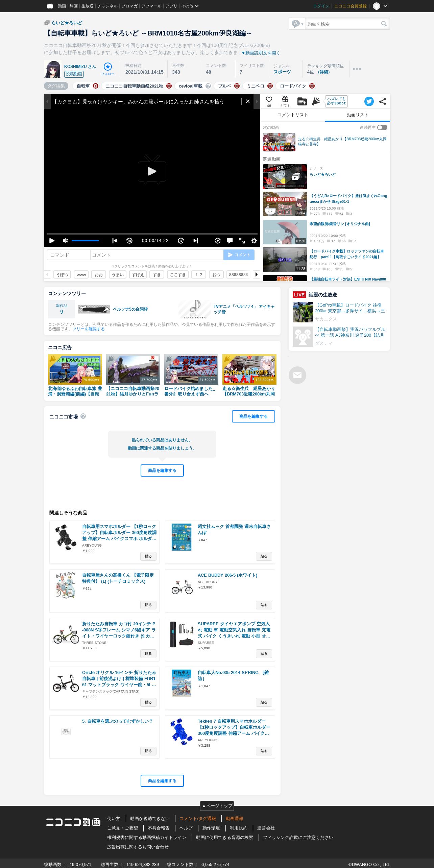This screenshot has height=868, width=434.
Task: Show more quick comments with right arrow
Action: (256, 274)
